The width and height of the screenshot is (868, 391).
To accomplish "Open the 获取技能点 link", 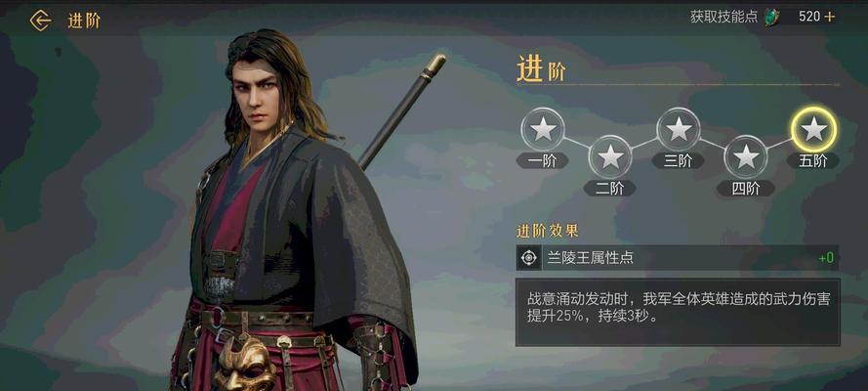I will point(723,17).
